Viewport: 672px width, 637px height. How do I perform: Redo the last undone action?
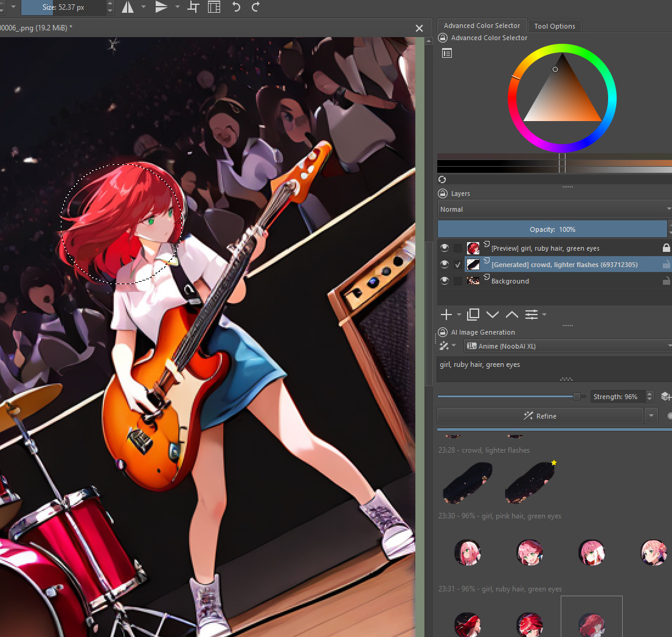click(255, 7)
